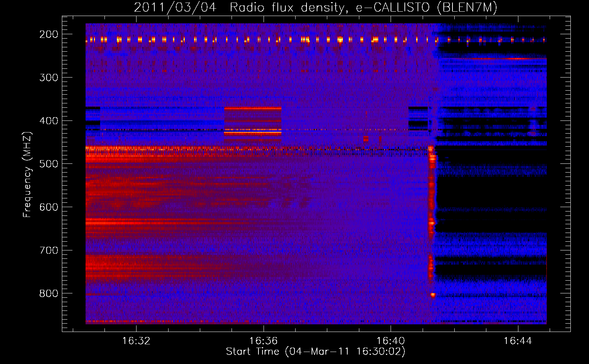Click the 700 frequency tick label

coord(49,250)
